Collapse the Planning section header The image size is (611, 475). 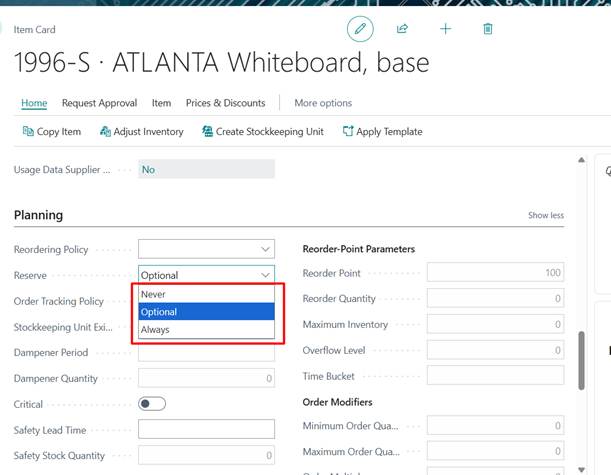point(38,215)
